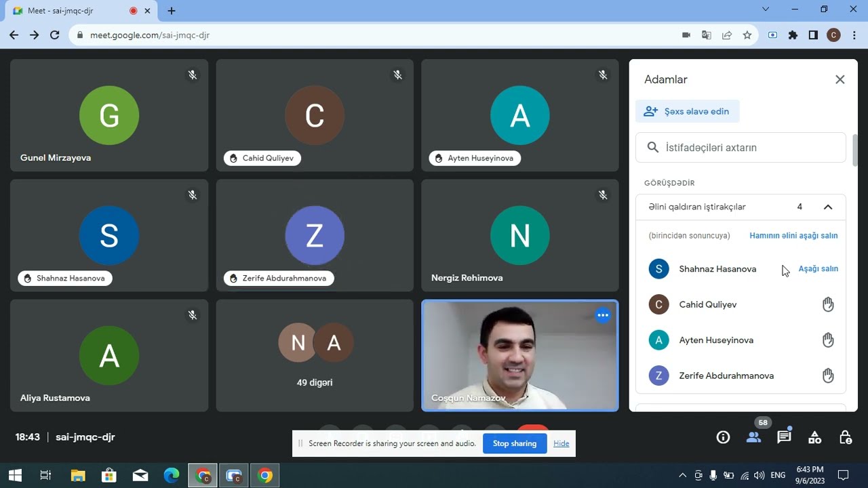Click the address bar URL meet.google.com
868x488 pixels.
(150, 35)
